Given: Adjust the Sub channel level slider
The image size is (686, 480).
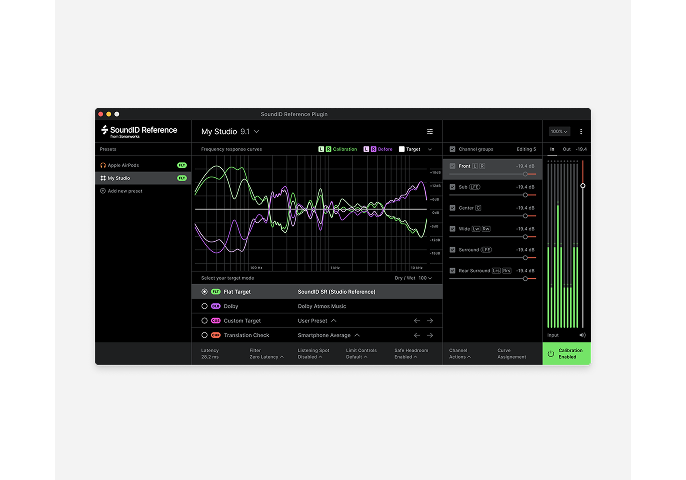Looking at the screenshot, I should click(525, 195).
